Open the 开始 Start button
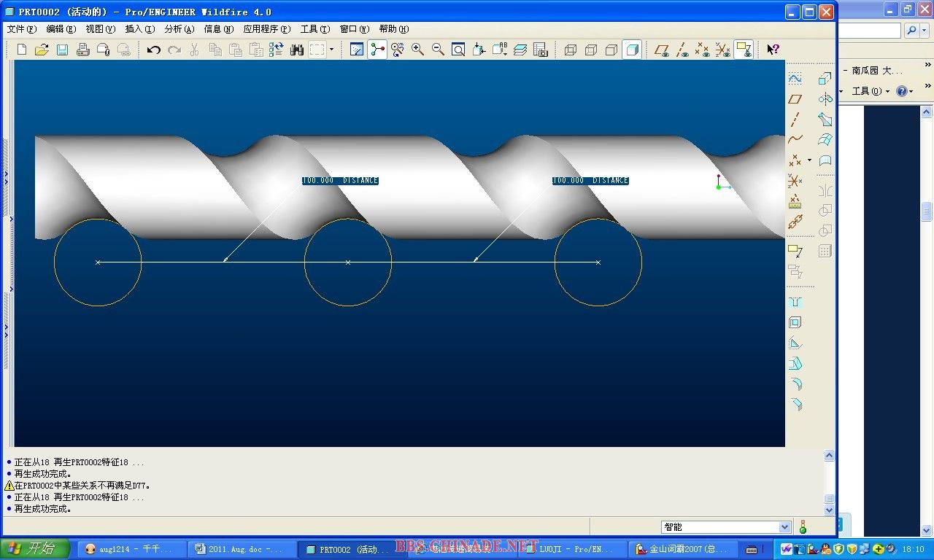934x560 pixels. point(35,549)
